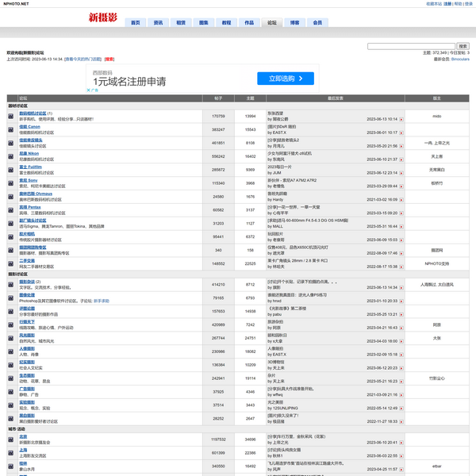Click the forum icon beside 摄影杂谈
Image resolution: width=476 pixels, height=476 pixels.
pos(12,284)
